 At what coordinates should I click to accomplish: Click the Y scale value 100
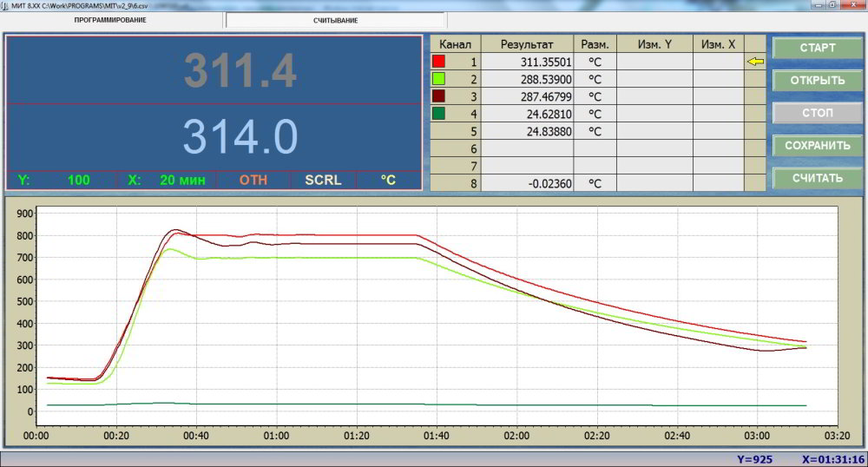pos(78,181)
